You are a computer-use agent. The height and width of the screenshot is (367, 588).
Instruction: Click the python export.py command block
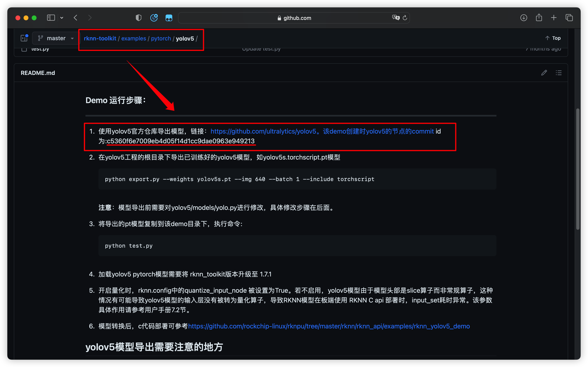[297, 179]
